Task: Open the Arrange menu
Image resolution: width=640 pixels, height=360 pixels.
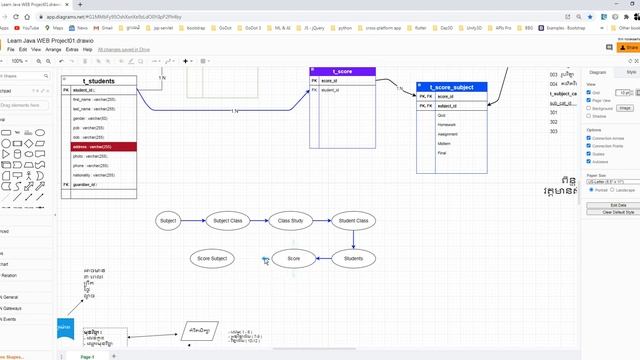Action: (x=53, y=49)
